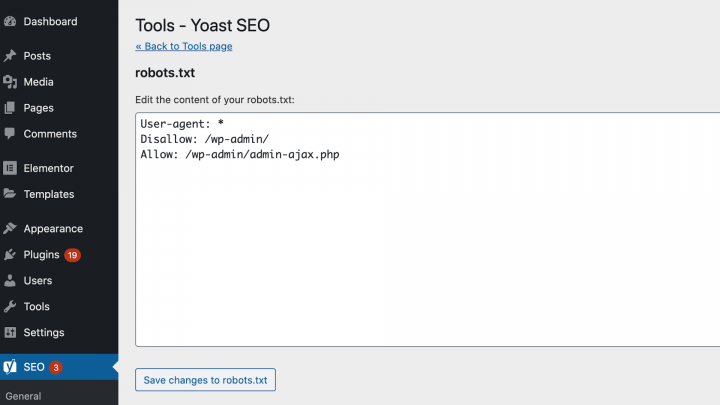720x405 pixels.
Task: Click the Media library icon
Action: click(x=10, y=82)
